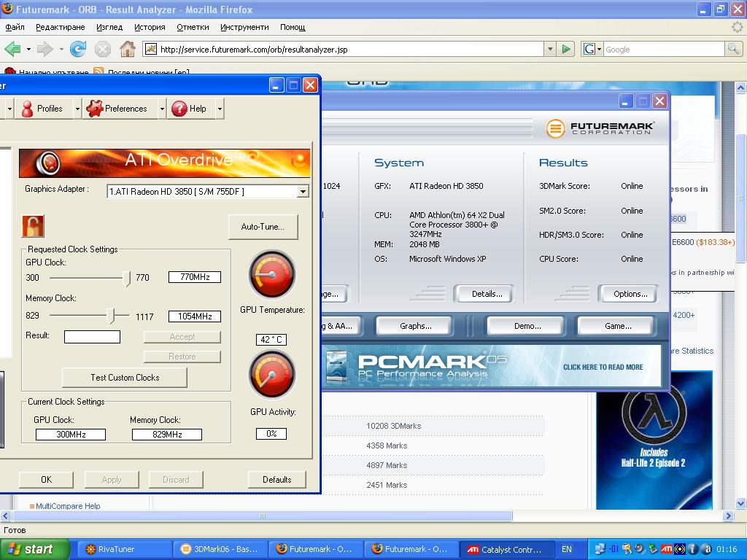The image size is (747, 560).
Task: Open the Помощ menu
Action: [x=293, y=27]
